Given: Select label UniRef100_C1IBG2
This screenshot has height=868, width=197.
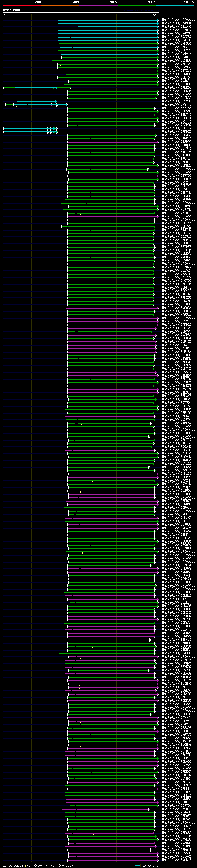Looking at the screenshot, I should pos(177,98).
